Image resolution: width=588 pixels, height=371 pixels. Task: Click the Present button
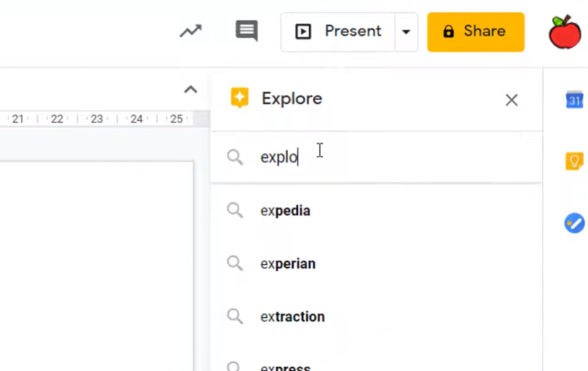click(x=339, y=32)
